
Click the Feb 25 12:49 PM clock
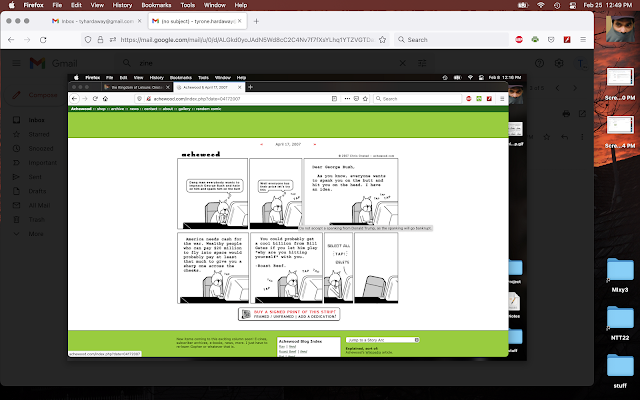click(x=607, y=5)
